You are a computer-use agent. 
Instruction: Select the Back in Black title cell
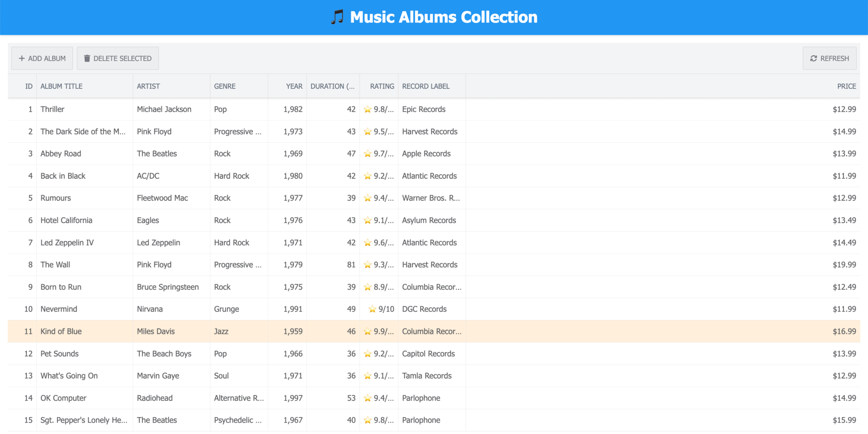point(85,176)
